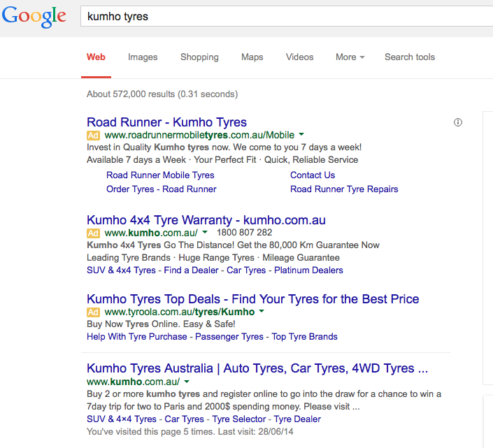Select the Web tab
Screen dimensions: 493x448
pyautogui.click(x=96, y=57)
